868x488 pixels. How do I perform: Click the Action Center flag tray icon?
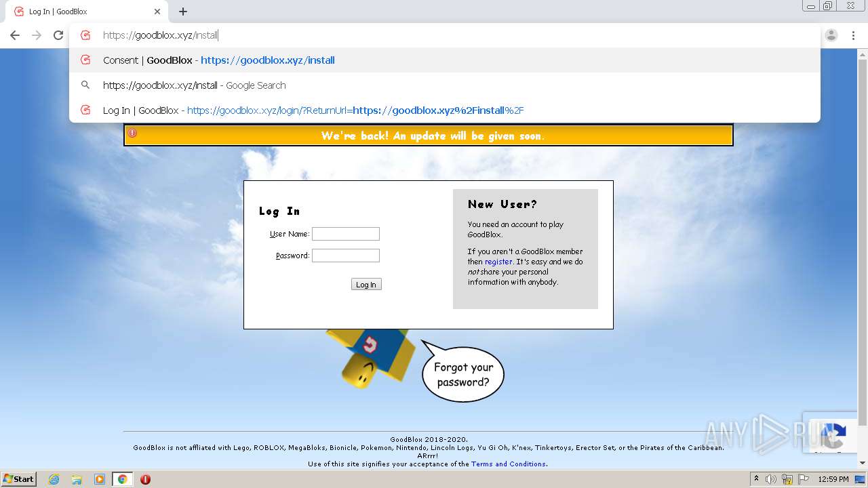coord(804,479)
